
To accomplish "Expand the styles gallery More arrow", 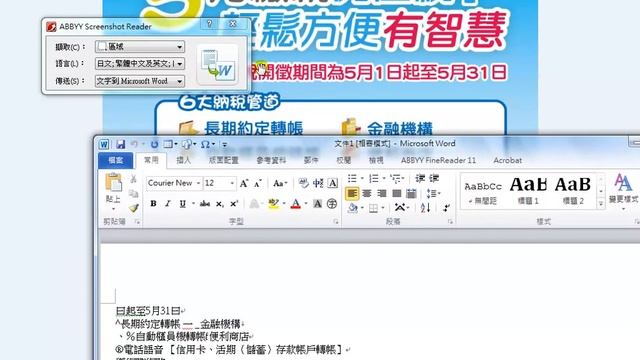I will pos(601,204).
